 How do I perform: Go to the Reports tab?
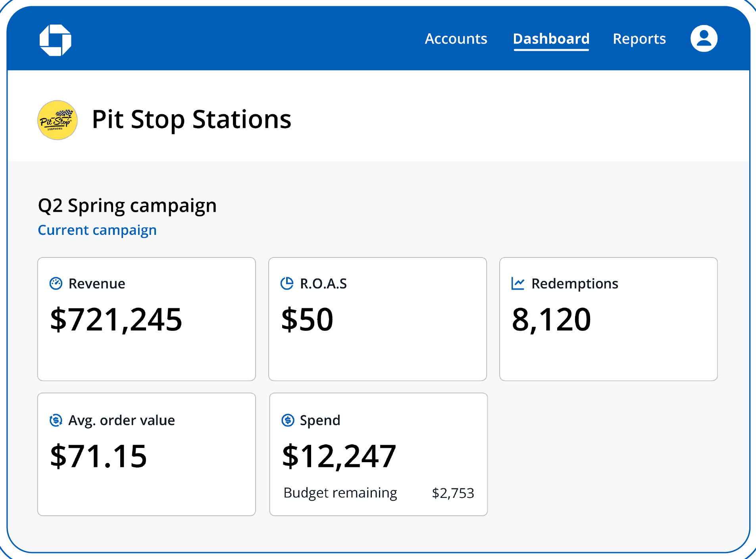click(639, 39)
